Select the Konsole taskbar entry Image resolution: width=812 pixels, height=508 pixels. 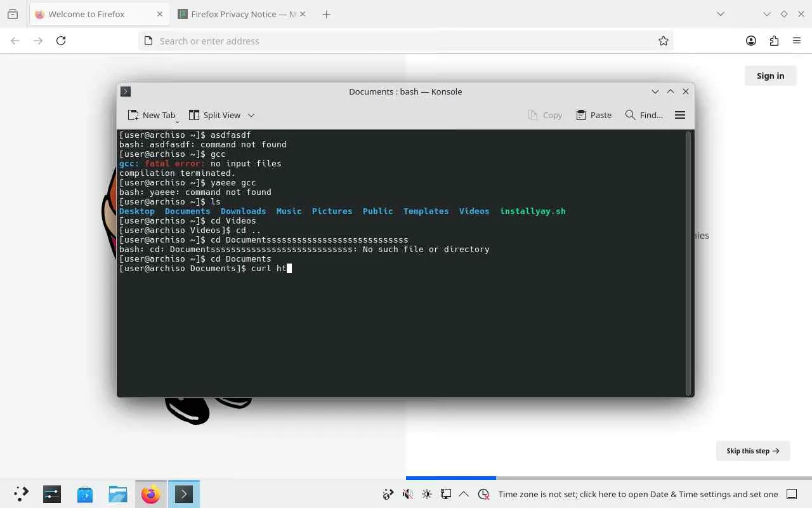point(184,494)
